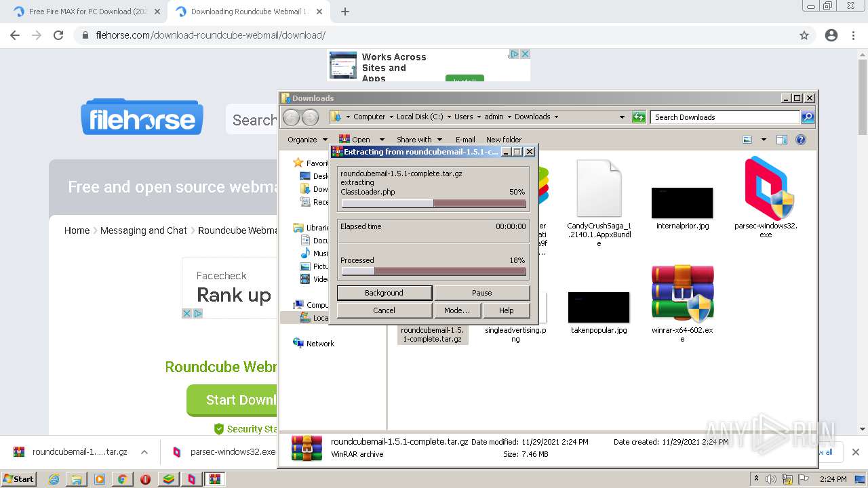The height and width of the screenshot is (488, 868).
Task: Close the Chrome downloads bar
Action: click(855, 452)
